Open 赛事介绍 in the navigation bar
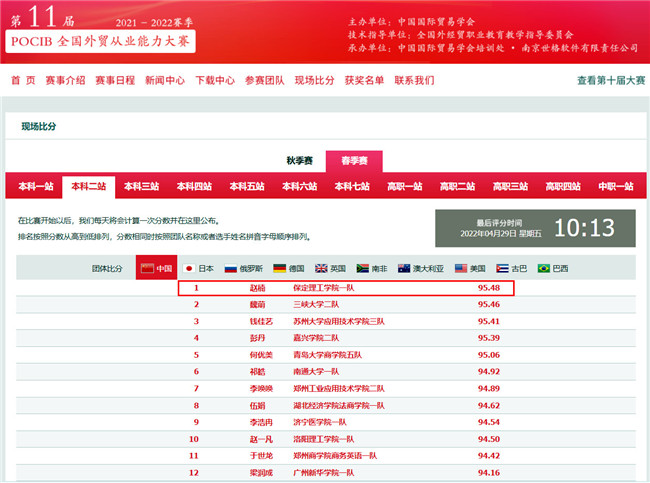Image resolution: width=650 pixels, height=483 pixels. [65, 80]
